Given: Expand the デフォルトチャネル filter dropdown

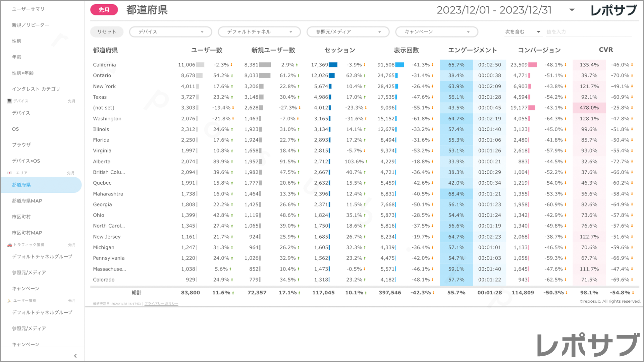Looking at the screenshot, I should (x=259, y=32).
